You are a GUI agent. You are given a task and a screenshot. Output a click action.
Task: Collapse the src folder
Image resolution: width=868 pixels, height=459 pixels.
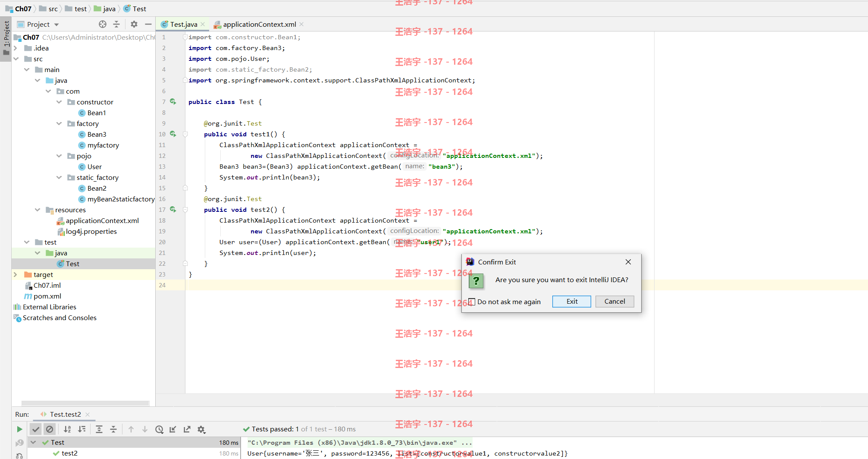click(x=16, y=59)
